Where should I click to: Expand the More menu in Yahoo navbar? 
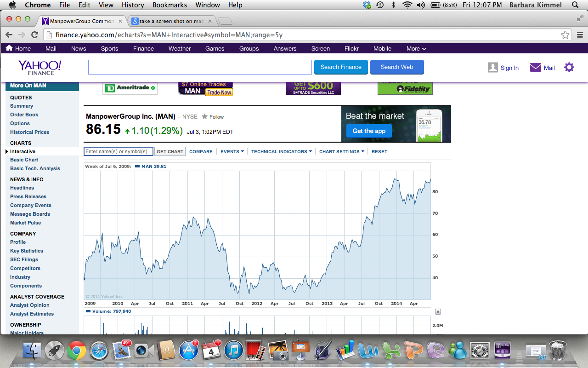click(x=416, y=48)
